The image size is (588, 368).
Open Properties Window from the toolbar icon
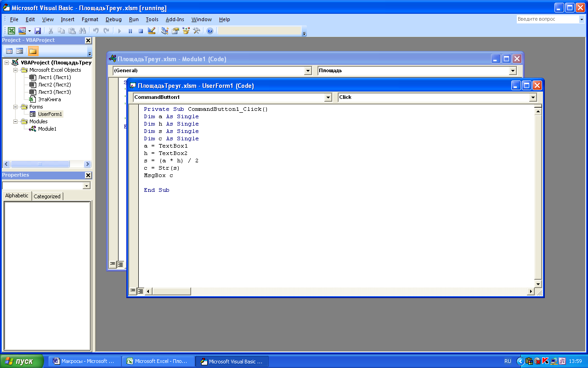[175, 31]
